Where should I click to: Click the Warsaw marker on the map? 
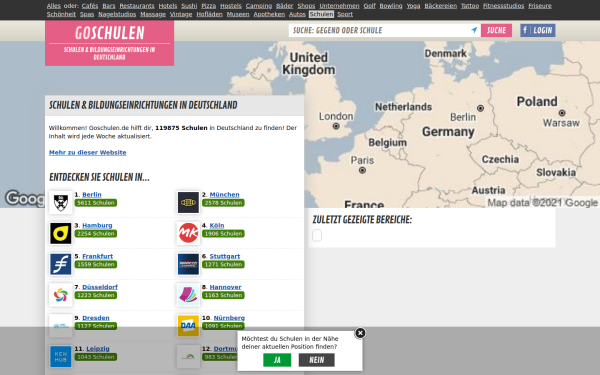point(562,113)
